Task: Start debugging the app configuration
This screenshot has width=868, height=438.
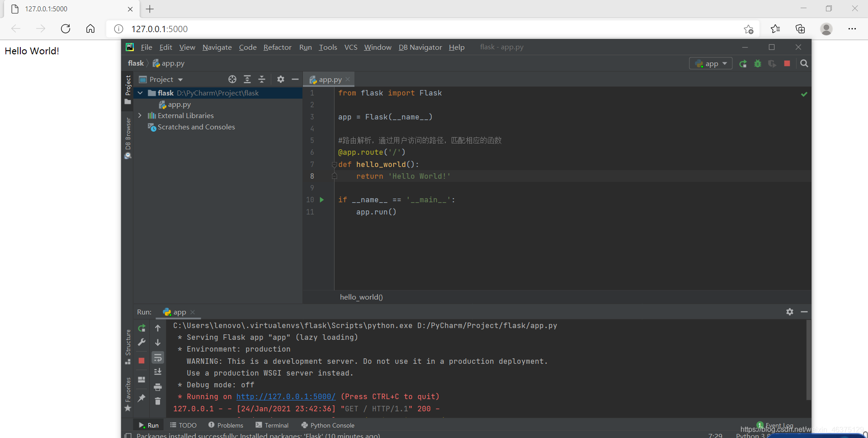Action: pyautogui.click(x=758, y=63)
